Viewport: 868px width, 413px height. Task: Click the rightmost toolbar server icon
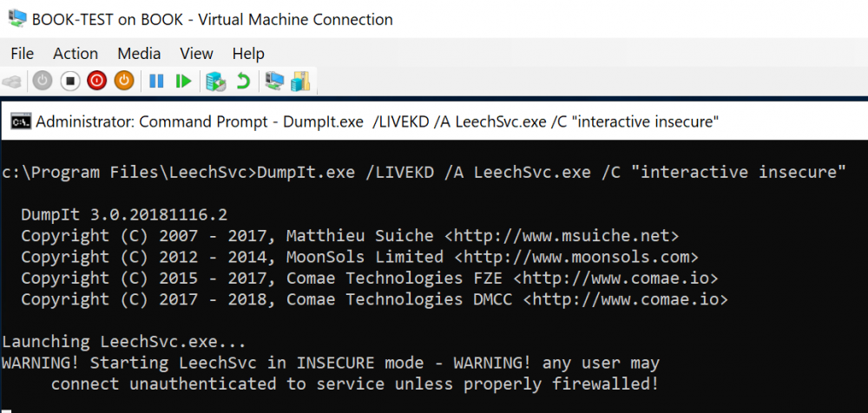pos(300,81)
